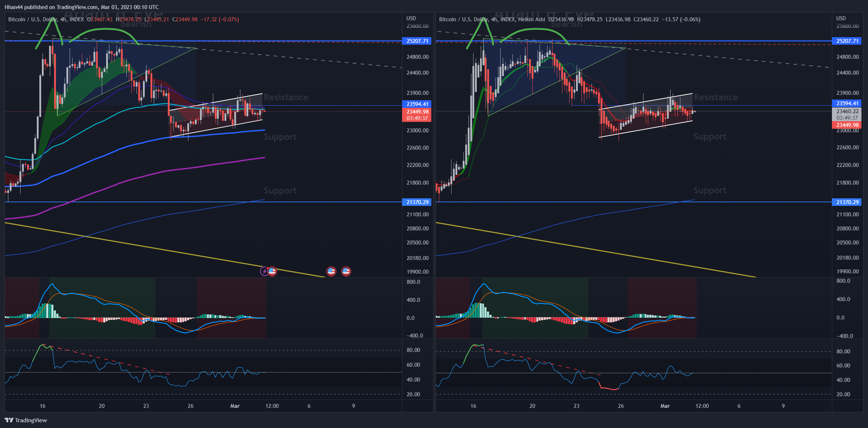
Task: Click the 03:49:37 countdown on the candlestick chart
Action: (417, 118)
